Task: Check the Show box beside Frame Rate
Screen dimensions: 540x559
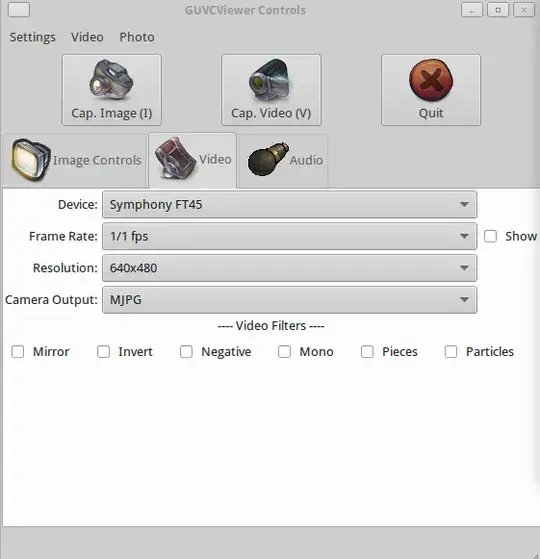Action: click(490, 236)
